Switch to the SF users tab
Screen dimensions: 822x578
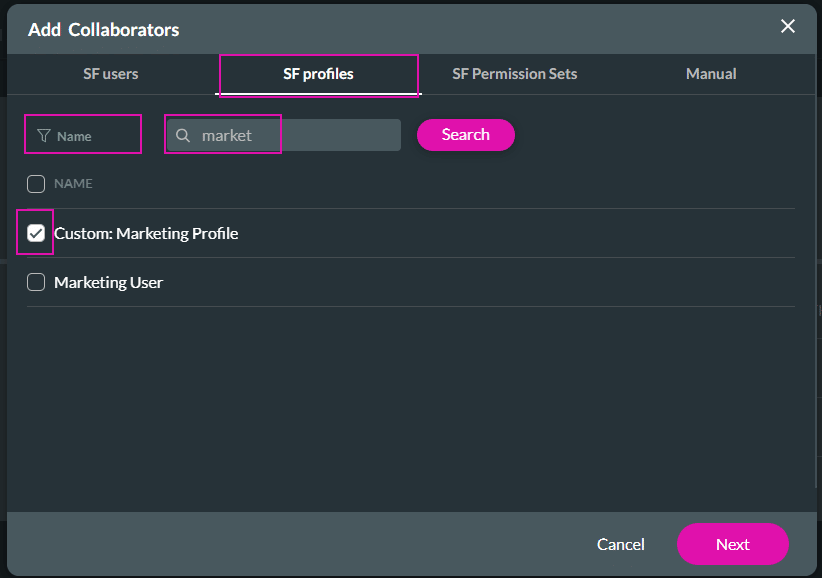110,73
